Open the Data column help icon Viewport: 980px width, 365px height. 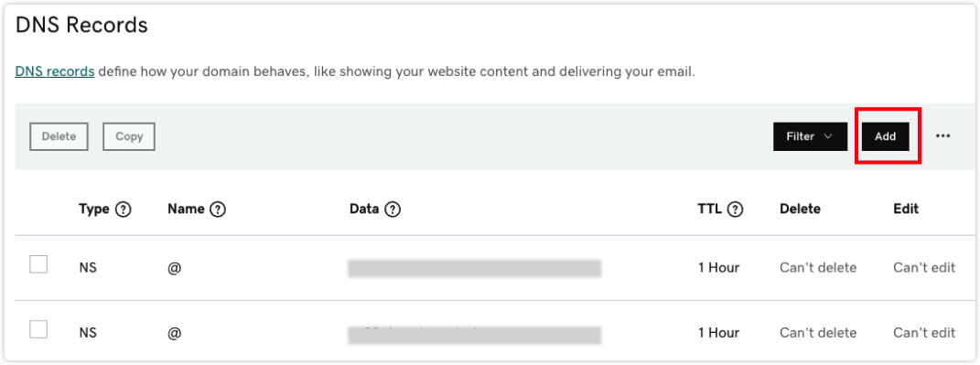pos(392,209)
